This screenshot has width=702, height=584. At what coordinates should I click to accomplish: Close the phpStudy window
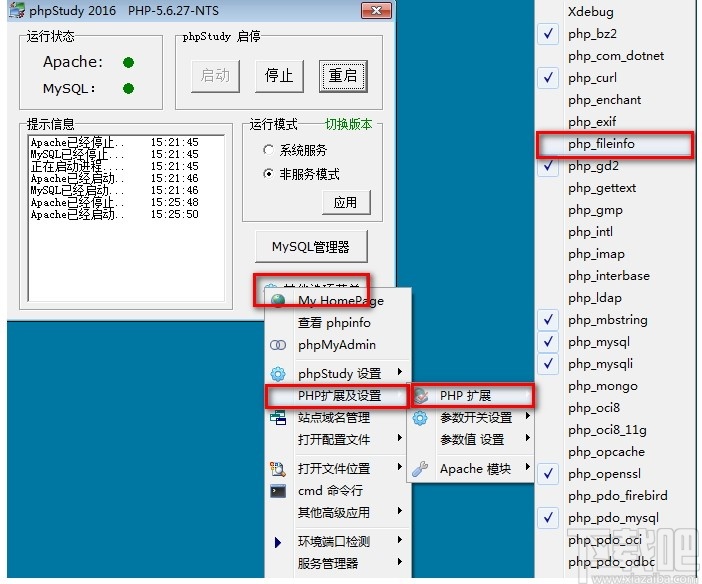click(376, 10)
